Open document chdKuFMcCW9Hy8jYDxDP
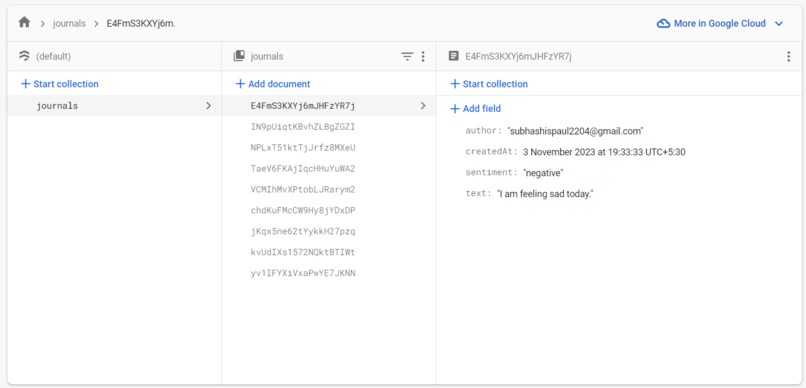The width and height of the screenshot is (806, 388). click(303, 211)
